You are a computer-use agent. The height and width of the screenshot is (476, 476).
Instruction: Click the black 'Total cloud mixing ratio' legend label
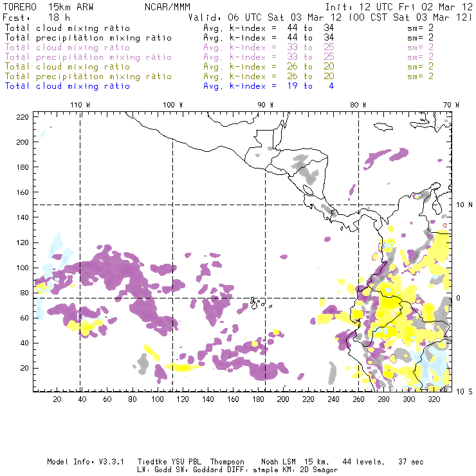click(x=68, y=28)
